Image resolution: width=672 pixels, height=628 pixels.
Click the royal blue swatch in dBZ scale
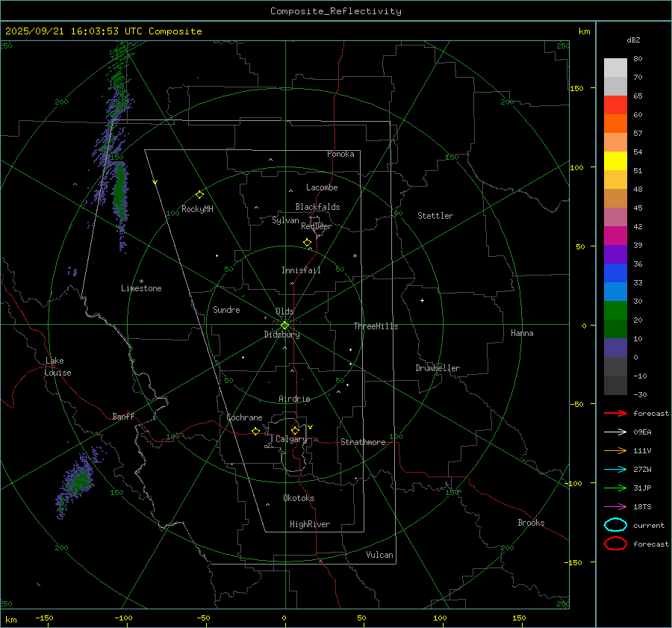coord(615,273)
